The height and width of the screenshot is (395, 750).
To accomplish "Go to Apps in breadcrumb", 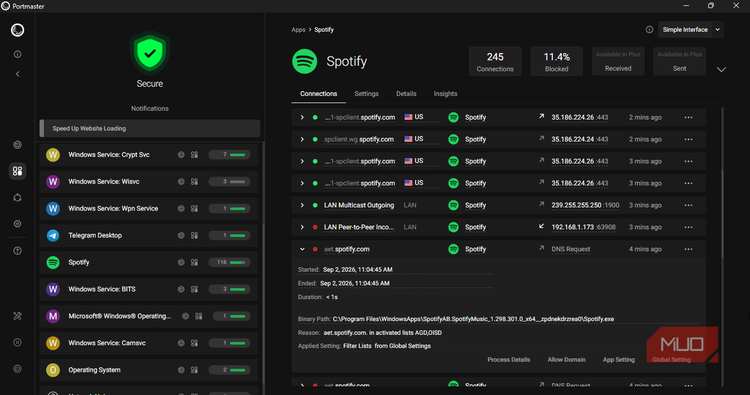I will click(298, 30).
